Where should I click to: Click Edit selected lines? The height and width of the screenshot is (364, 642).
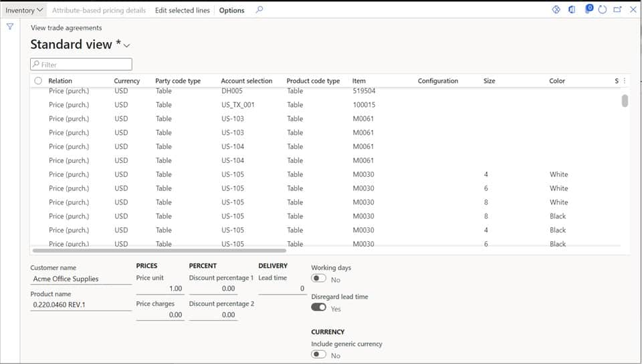tap(182, 10)
